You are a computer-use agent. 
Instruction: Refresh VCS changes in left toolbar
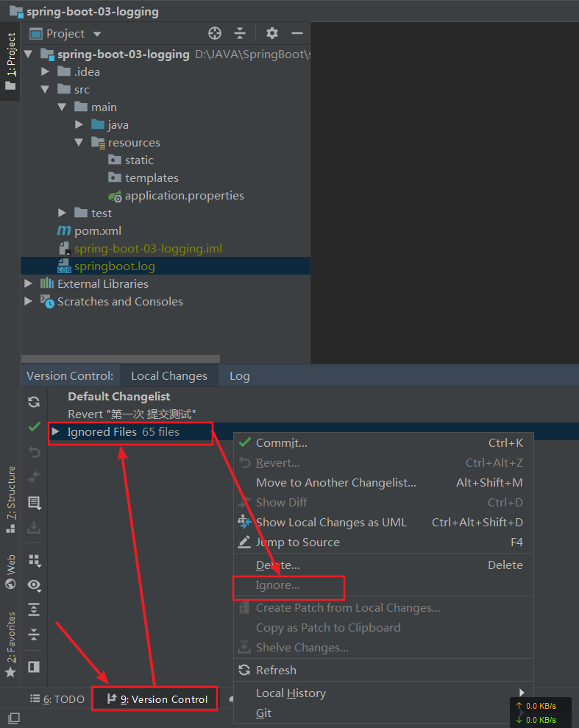click(34, 402)
